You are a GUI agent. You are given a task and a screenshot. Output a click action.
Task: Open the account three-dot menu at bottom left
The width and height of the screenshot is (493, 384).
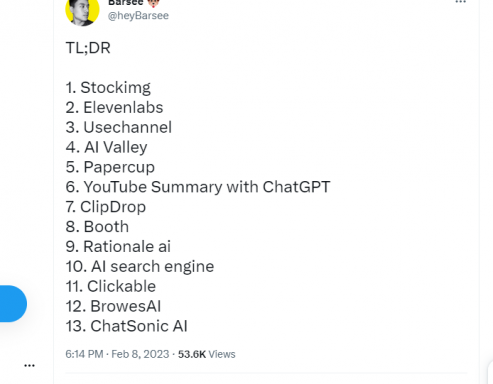click(29, 366)
